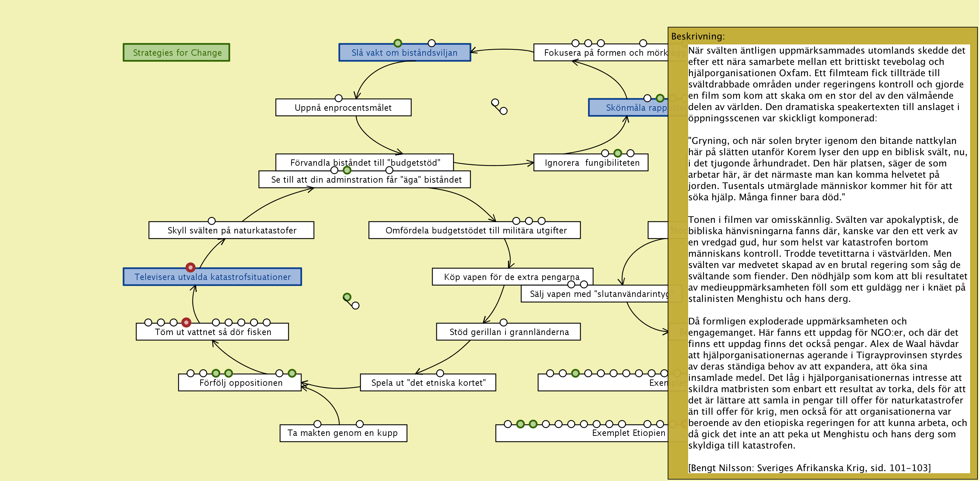Click green marker on Ignorera fungibiliteten node
The width and height of the screenshot is (980, 481).
point(618,153)
